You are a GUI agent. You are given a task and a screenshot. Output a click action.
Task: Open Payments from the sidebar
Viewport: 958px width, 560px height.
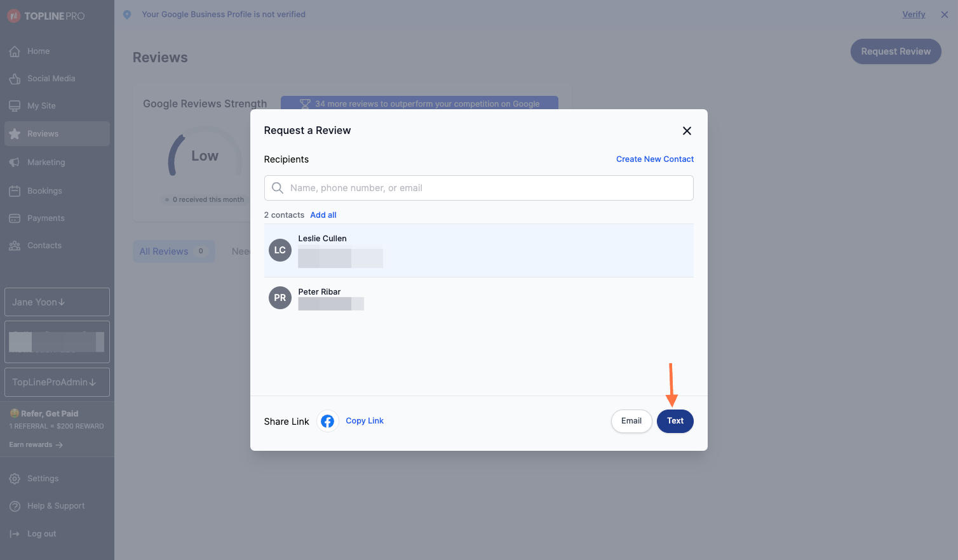pyautogui.click(x=57, y=218)
